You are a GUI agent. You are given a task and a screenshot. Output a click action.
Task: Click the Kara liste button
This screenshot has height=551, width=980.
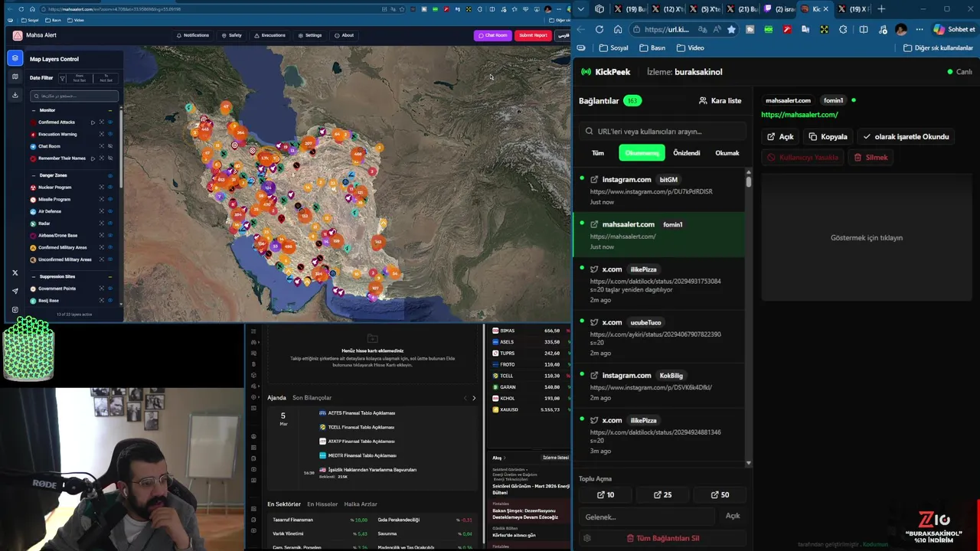tap(720, 100)
